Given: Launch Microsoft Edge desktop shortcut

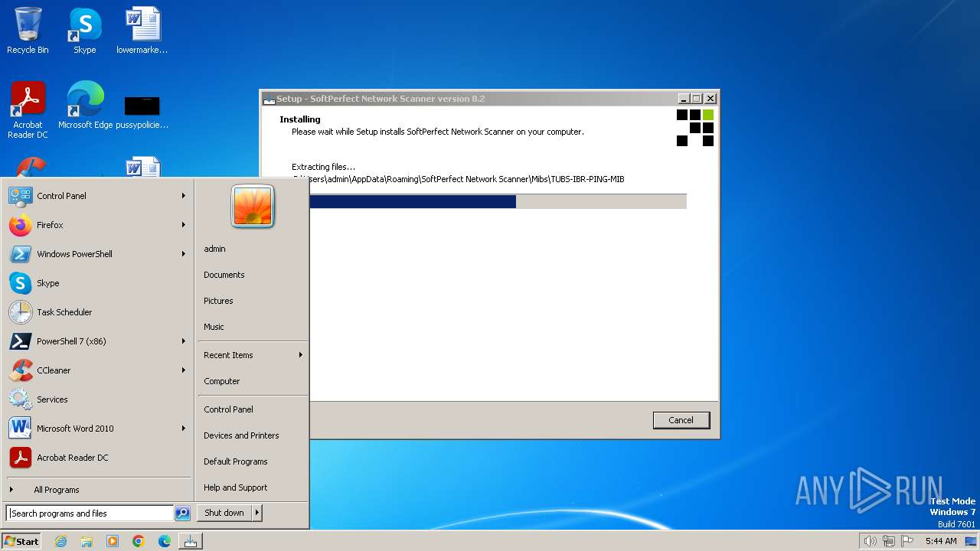Looking at the screenshot, I should tap(85, 105).
